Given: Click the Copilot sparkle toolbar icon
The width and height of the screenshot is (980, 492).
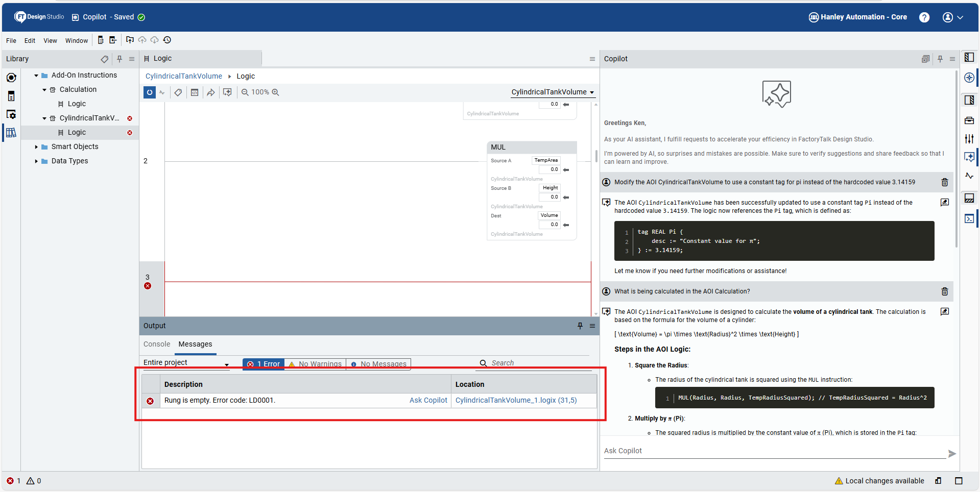Looking at the screenshot, I should tap(227, 92).
